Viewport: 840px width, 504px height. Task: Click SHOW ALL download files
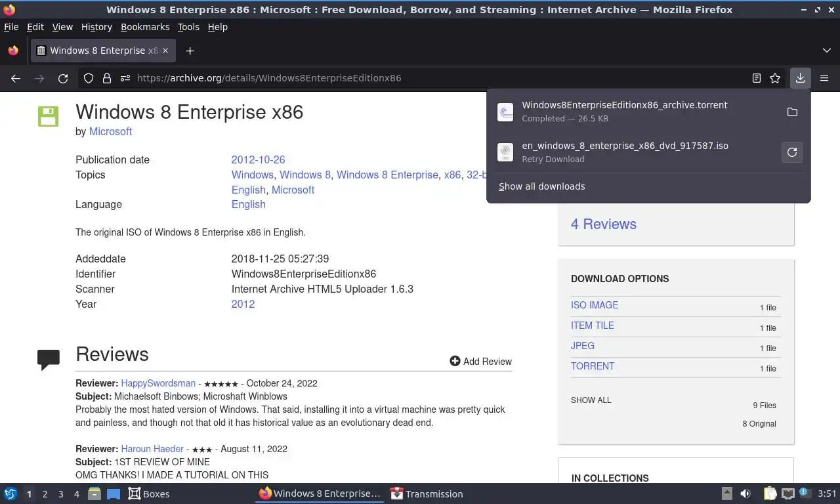coord(591,400)
